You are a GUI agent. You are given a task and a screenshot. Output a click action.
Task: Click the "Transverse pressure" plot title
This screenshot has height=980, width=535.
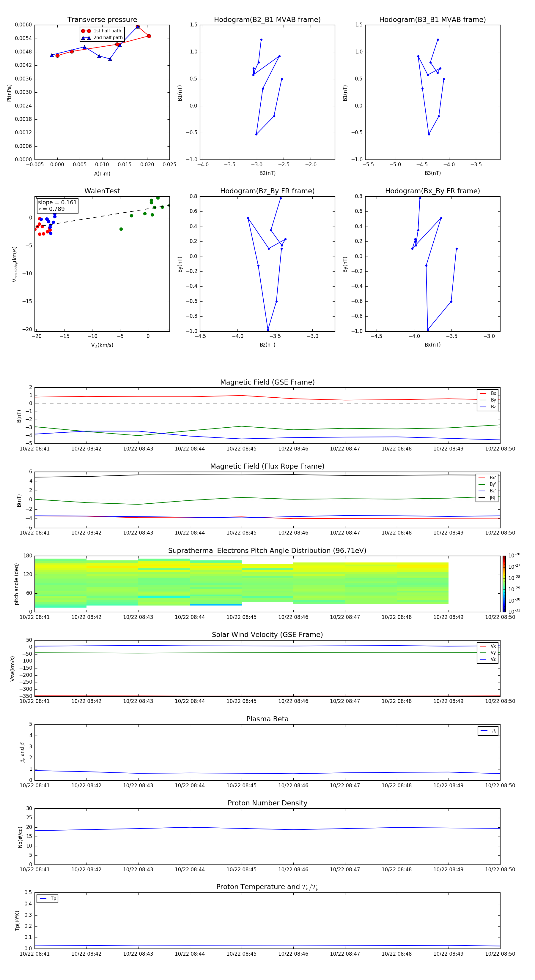pos(102,20)
